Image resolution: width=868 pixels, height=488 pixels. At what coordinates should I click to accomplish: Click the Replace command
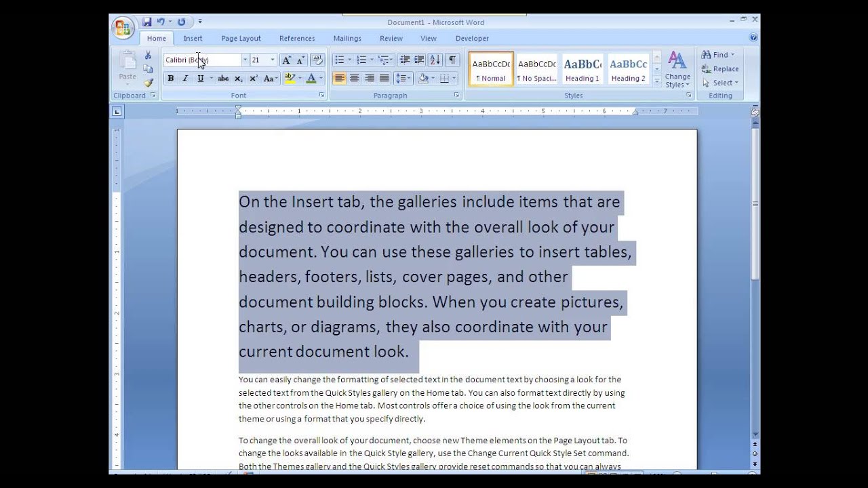coord(719,68)
